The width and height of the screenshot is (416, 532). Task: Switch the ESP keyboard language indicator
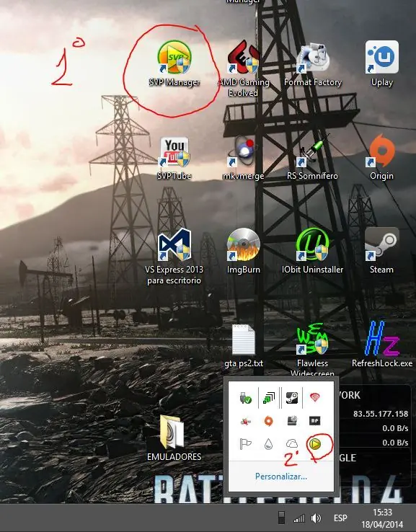[x=340, y=518]
